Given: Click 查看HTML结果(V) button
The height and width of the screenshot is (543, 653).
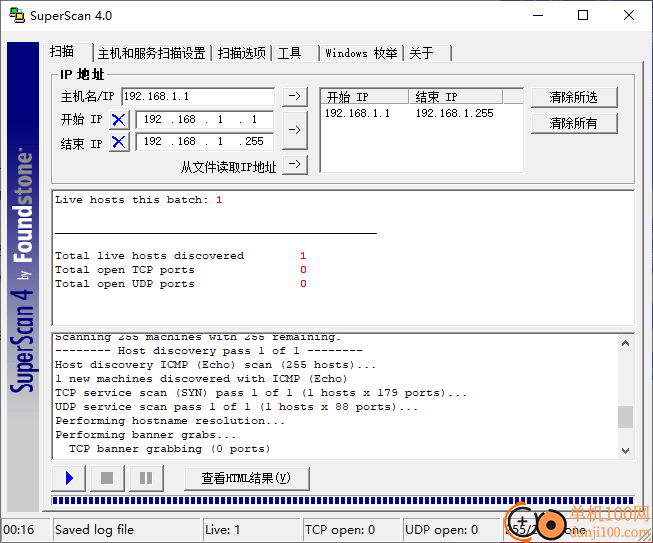Looking at the screenshot, I should (247, 478).
